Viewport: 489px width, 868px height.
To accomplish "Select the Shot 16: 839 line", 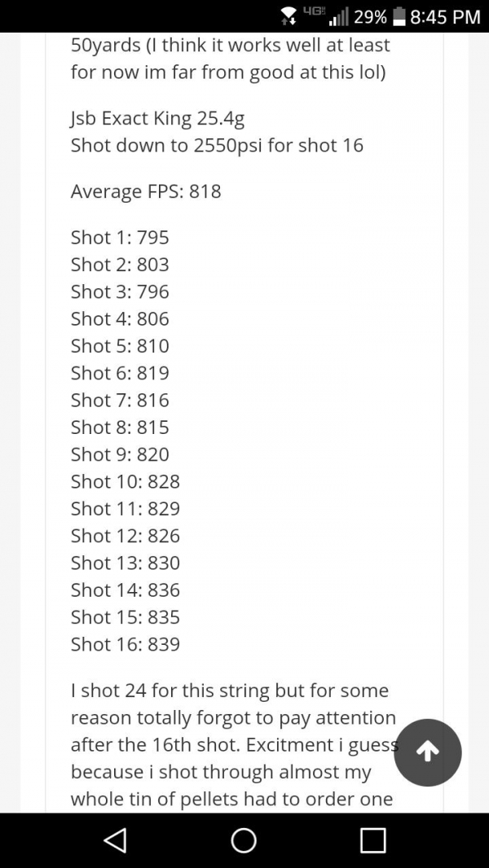I will tap(126, 644).
